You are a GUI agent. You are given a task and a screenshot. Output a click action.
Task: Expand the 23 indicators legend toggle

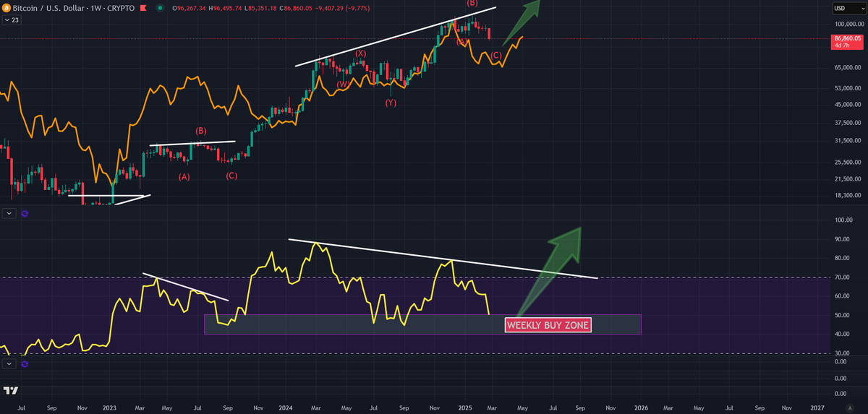(12, 21)
